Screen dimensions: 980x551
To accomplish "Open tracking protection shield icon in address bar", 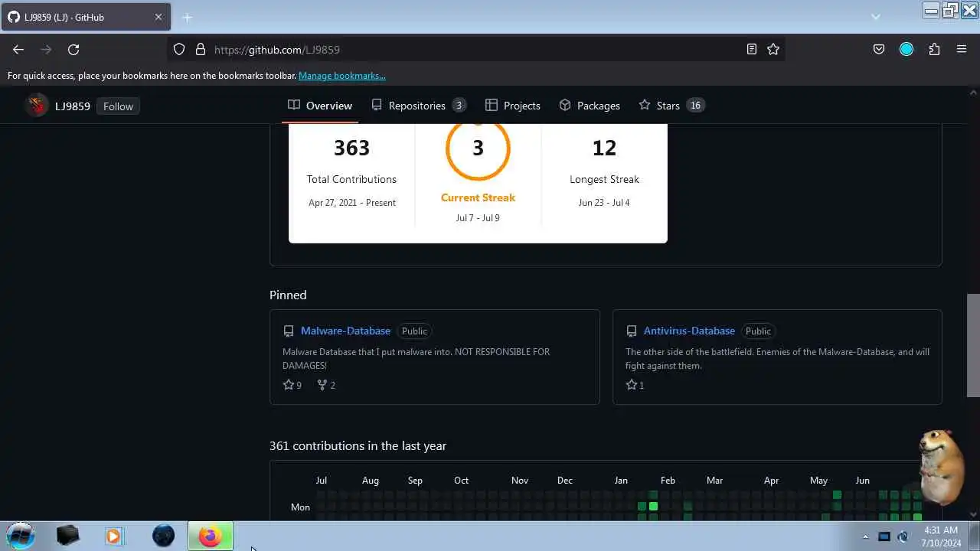I will click(x=179, y=49).
